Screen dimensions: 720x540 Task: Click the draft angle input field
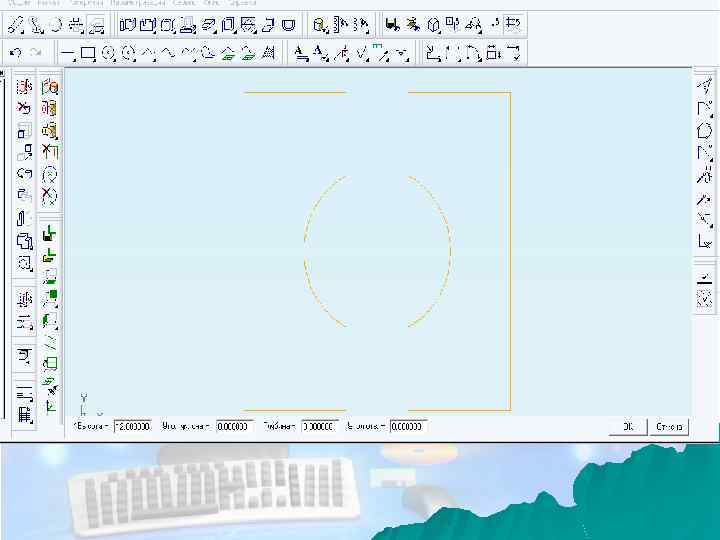pyautogui.click(x=234, y=426)
